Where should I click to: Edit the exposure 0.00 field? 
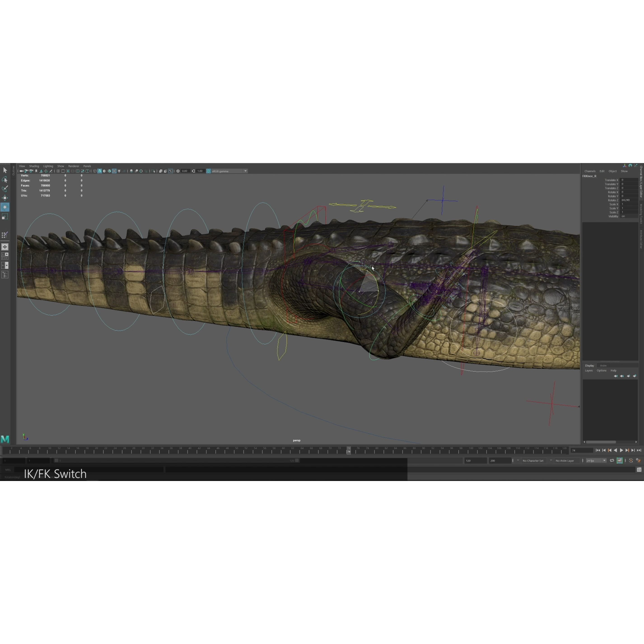coord(185,171)
